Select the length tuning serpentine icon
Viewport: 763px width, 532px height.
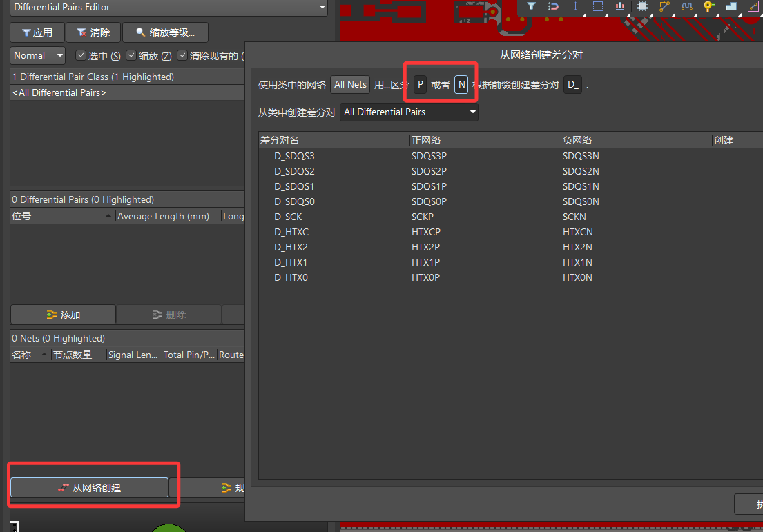(686, 6)
